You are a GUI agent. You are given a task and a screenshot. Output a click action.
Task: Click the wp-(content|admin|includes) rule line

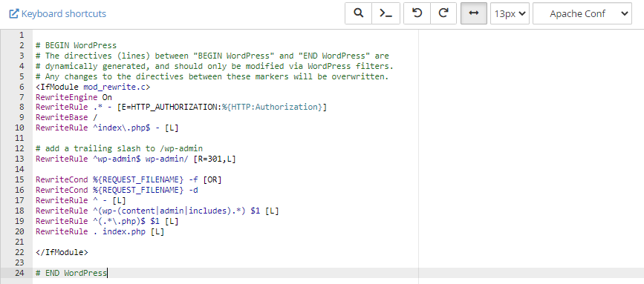[x=157, y=211]
